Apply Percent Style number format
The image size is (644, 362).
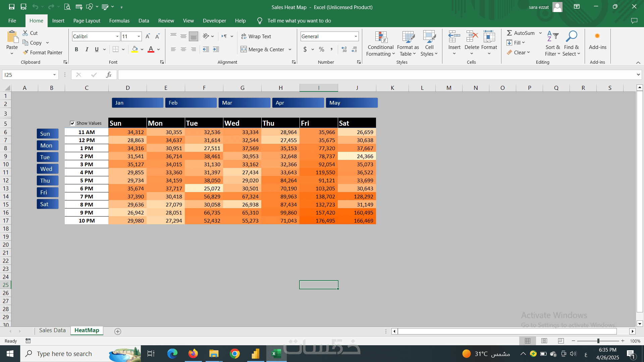321,49
